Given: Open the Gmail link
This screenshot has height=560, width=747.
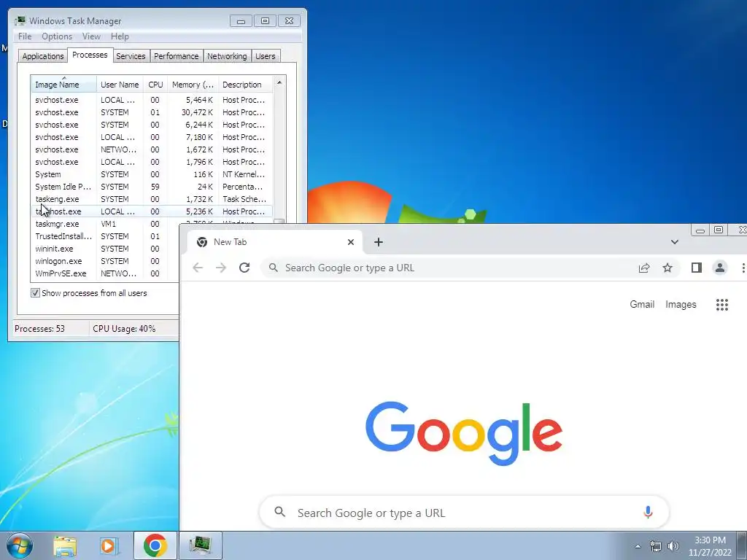Looking at the screenshot, I should coord(642,304).
